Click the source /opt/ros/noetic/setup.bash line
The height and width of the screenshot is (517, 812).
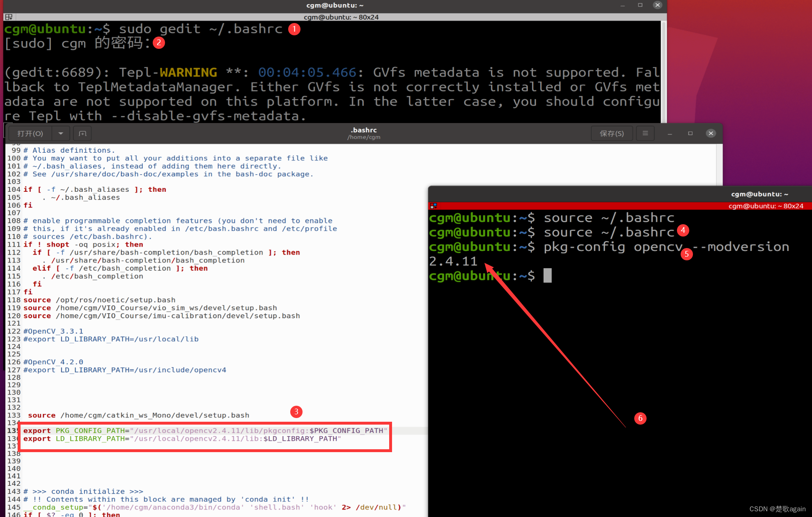[99, 300]
